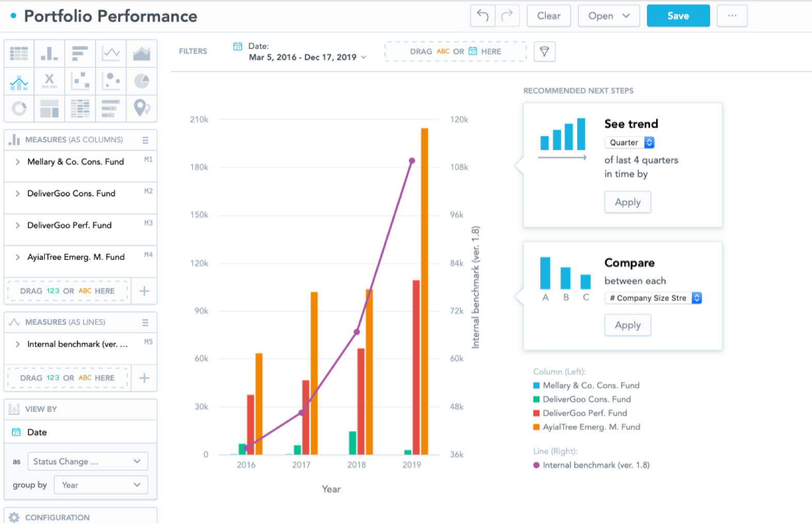The width and height of the screenshot is (812, 530).
Task: Open the Date range filter dropdown
Action: click(307, 57)
